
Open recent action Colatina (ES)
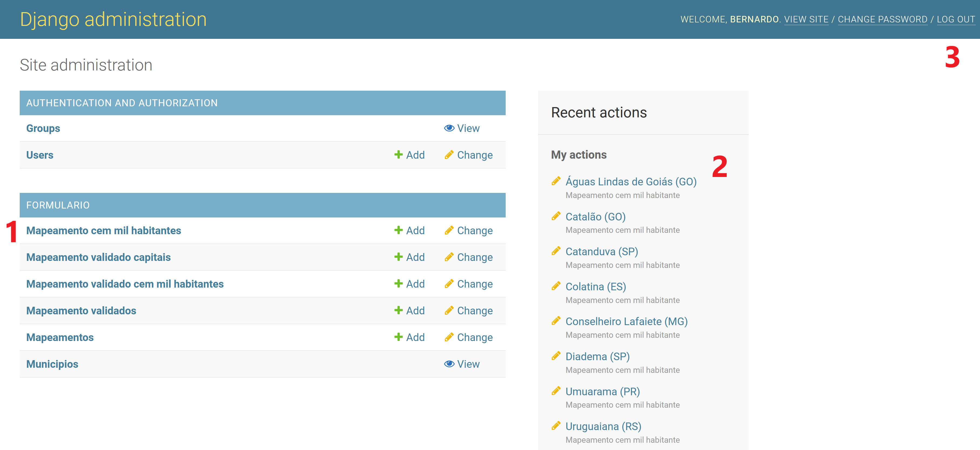596,287
